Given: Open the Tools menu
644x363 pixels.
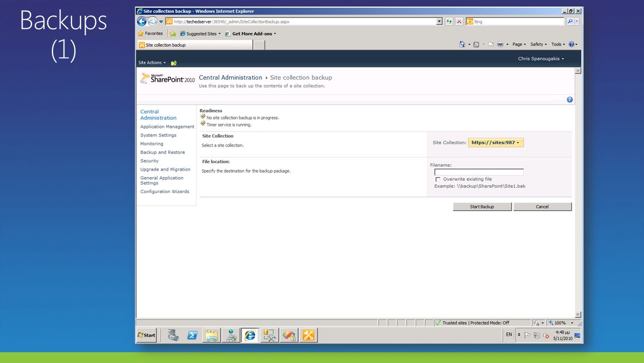Looking at the screenshot, I should click(x=558, y=44).
